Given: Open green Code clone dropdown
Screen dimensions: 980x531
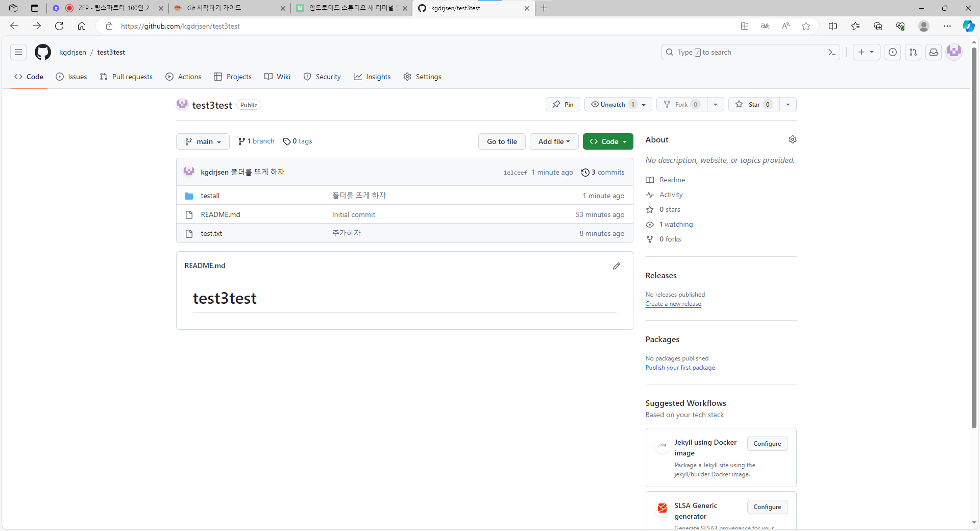Looking at the screenshot, I should coord(608,141).
